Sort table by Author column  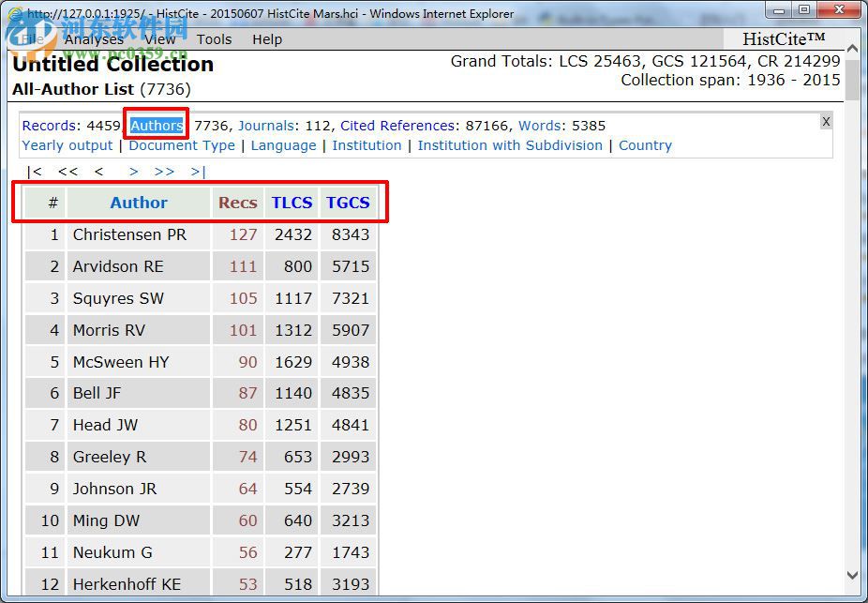coord(139,203)
